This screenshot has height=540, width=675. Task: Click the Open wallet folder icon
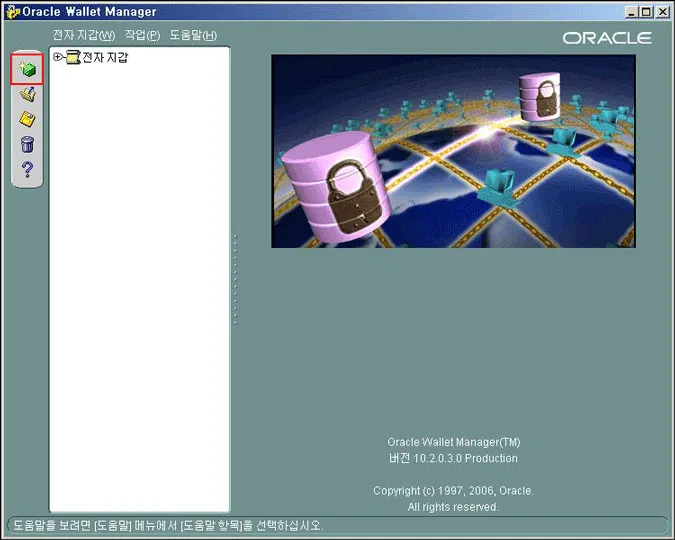coord(28,94)
